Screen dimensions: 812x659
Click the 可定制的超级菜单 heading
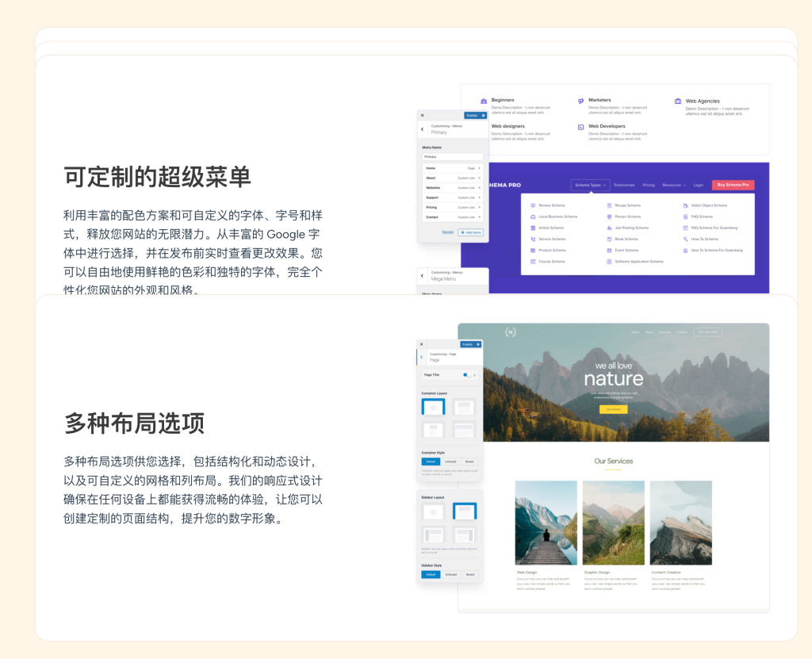pos(158,177)
